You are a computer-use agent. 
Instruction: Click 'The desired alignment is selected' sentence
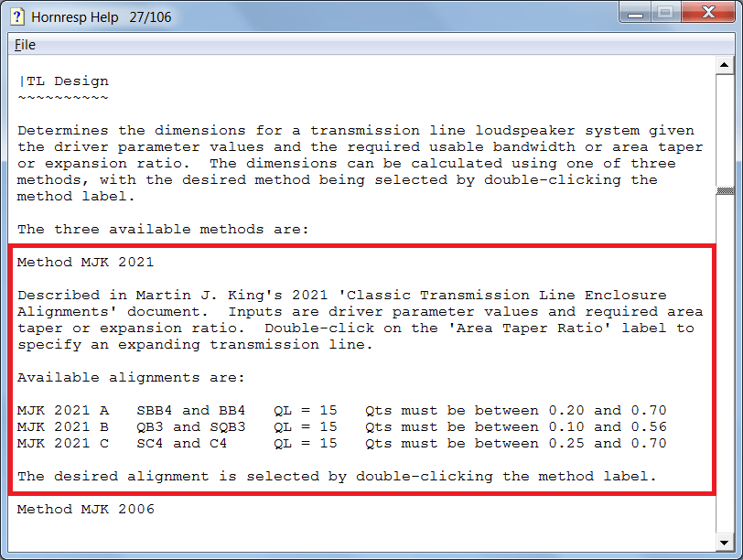[x=337, y=476]
